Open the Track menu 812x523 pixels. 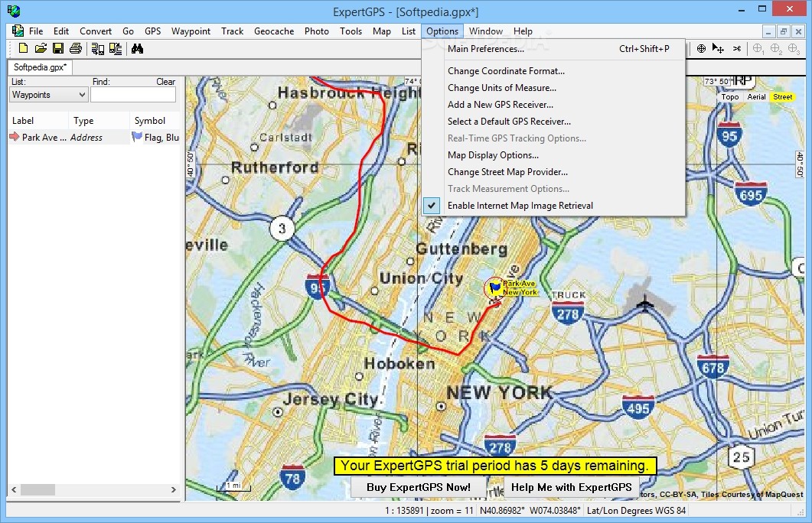coord(232,31)
